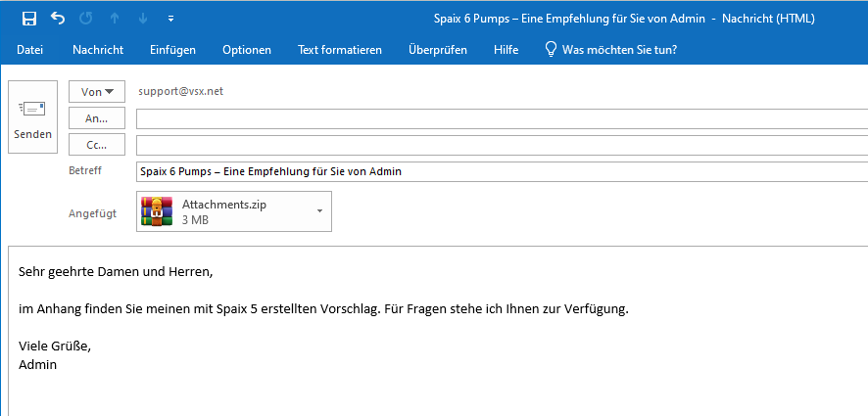The height and width of the screenshot is (416, 868).
Task: Open the Überprüfen tab
Action: (x=438, y=50)
